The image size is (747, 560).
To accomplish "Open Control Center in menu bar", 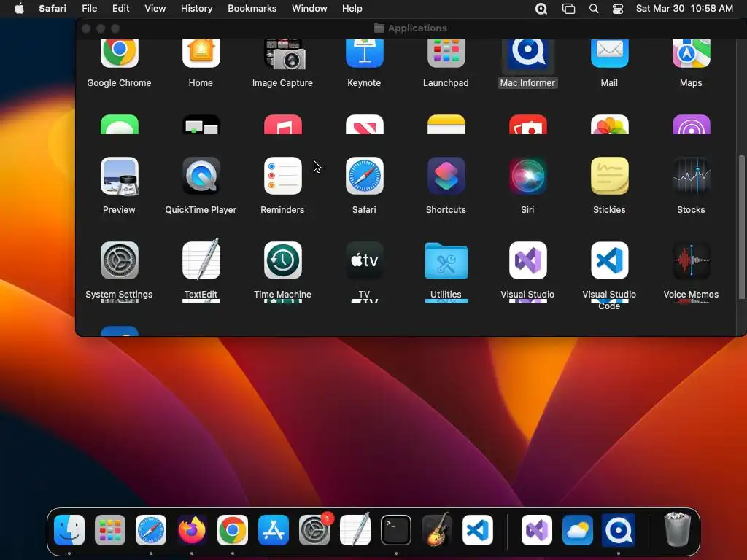I will click(618, 9).
